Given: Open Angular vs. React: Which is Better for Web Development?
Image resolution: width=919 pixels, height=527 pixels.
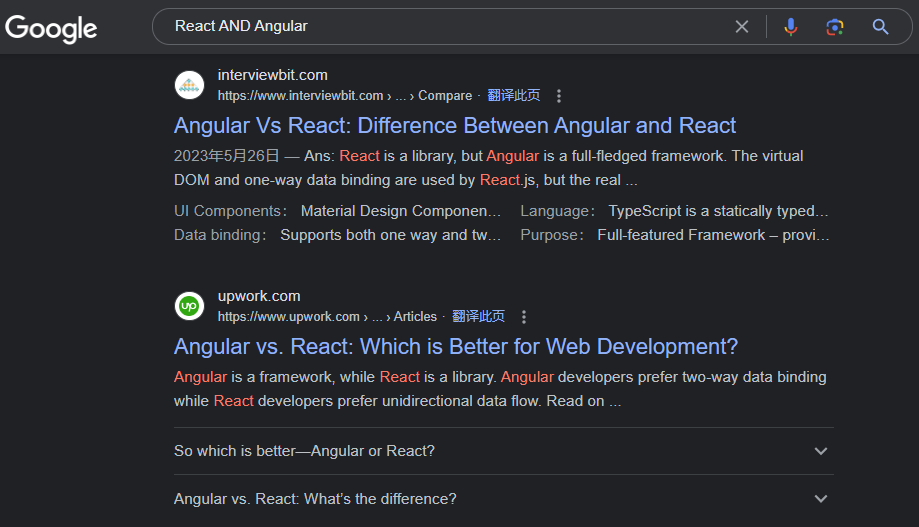Looking at the screenshot, I should [x=456, y=346].
